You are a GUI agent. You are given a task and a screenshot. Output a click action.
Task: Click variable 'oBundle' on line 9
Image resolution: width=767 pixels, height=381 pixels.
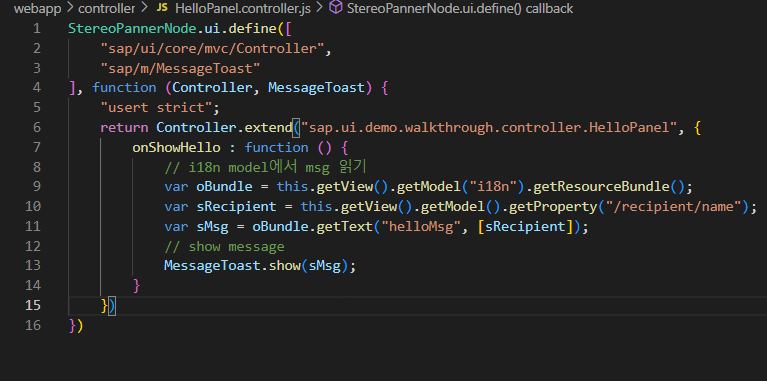[x=224, y=187]
